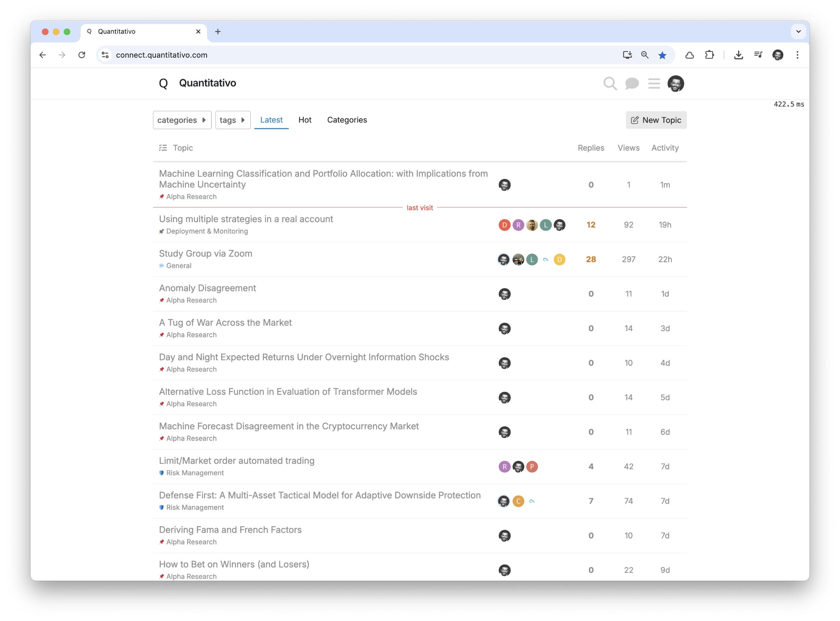The image size is (840, 621).
Task: Open the chat bubble icon
Action: (x=632, y=83)
